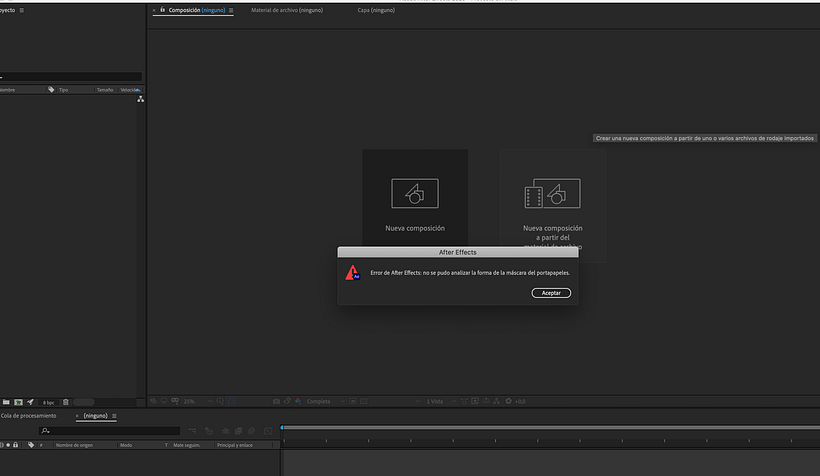
Task: Open the 3D view dropdown arrow before 1 Vista
Action: pyautogui.click(x=417, y=401)
